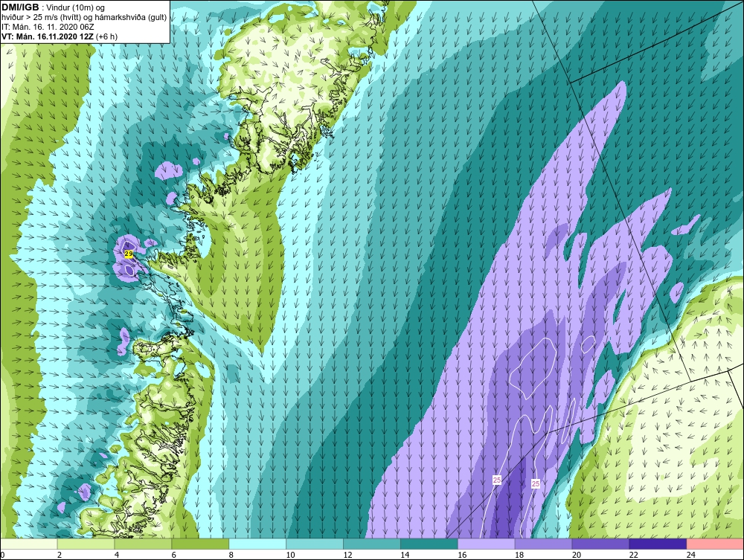Click legend scale number "16"
The width and height of the screenshot is (744, 560).
coord(462,556)
